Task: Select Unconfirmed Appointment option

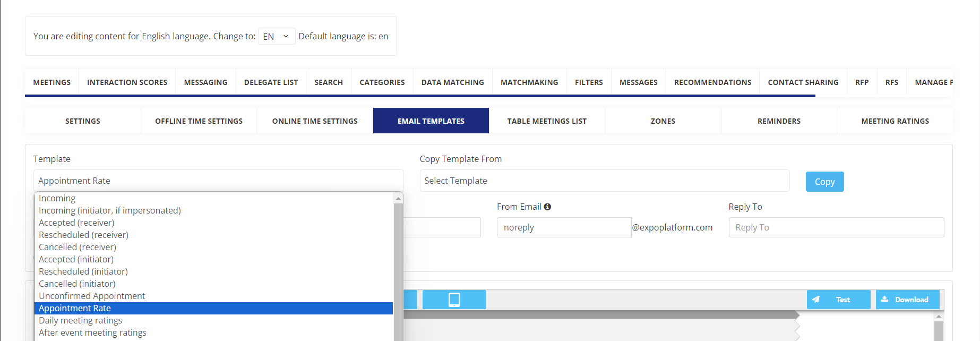Action: point(213,296)
